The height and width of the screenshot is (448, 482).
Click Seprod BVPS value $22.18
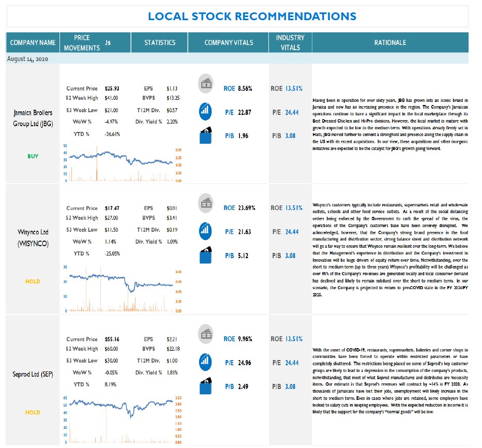pos(173,349)
